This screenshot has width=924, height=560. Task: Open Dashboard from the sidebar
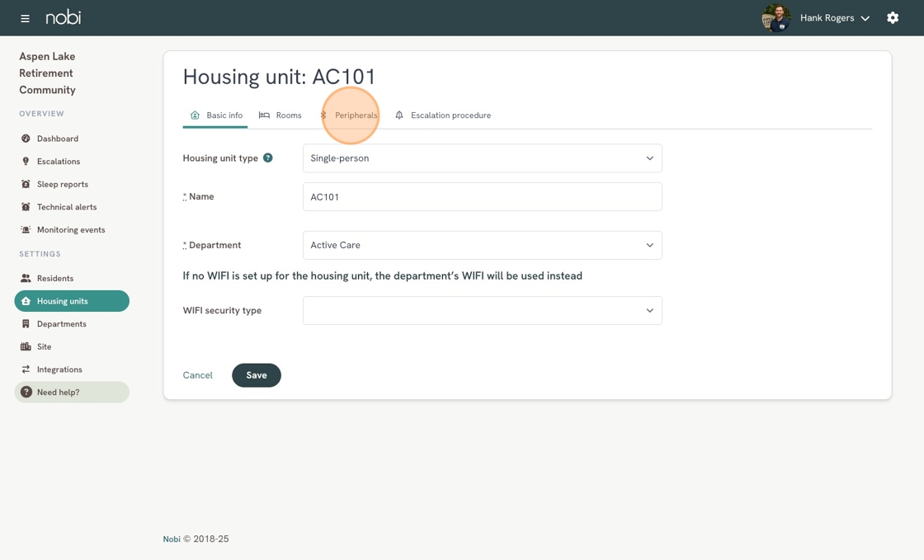[57, 139]
